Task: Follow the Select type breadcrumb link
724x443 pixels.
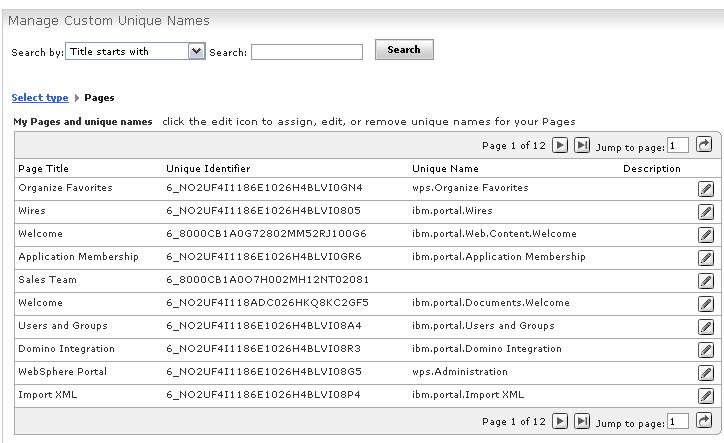Action: pyautogui.click(x=40, y=97)
